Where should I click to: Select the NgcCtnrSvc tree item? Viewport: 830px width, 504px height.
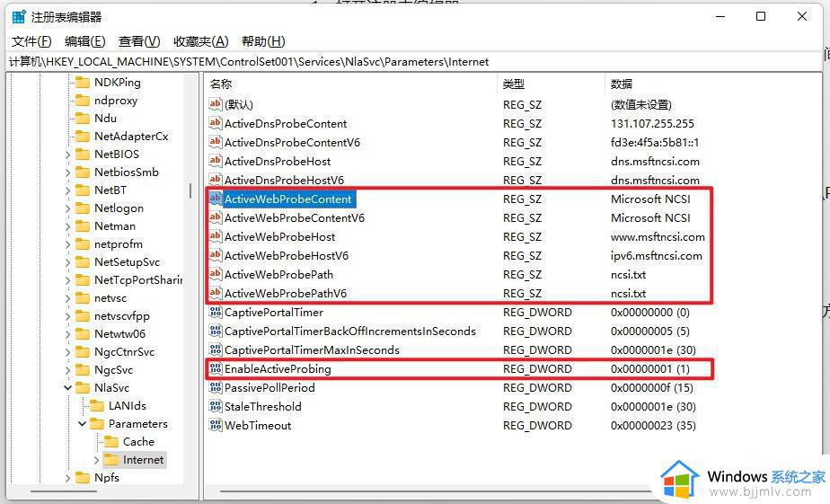click(x=124, y=352)
